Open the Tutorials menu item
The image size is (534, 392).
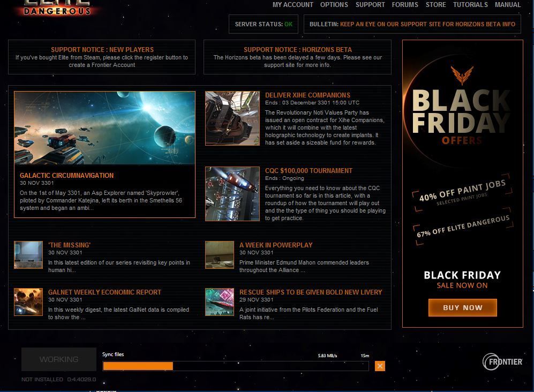click(470, 5)
